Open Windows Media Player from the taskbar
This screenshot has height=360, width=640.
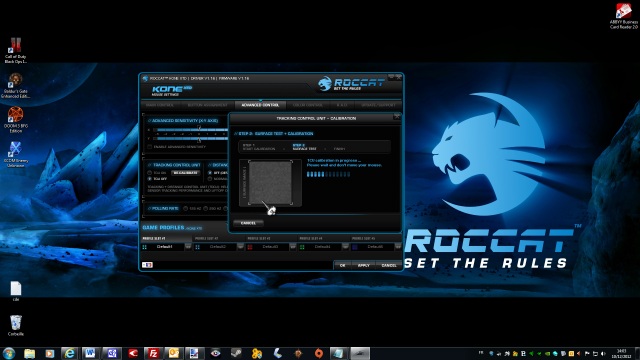click(x=49, y=353)
